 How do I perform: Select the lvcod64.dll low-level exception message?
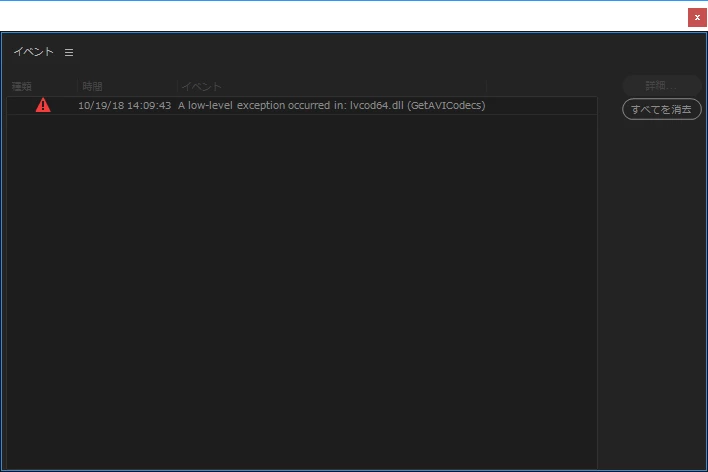click(331, 106)
